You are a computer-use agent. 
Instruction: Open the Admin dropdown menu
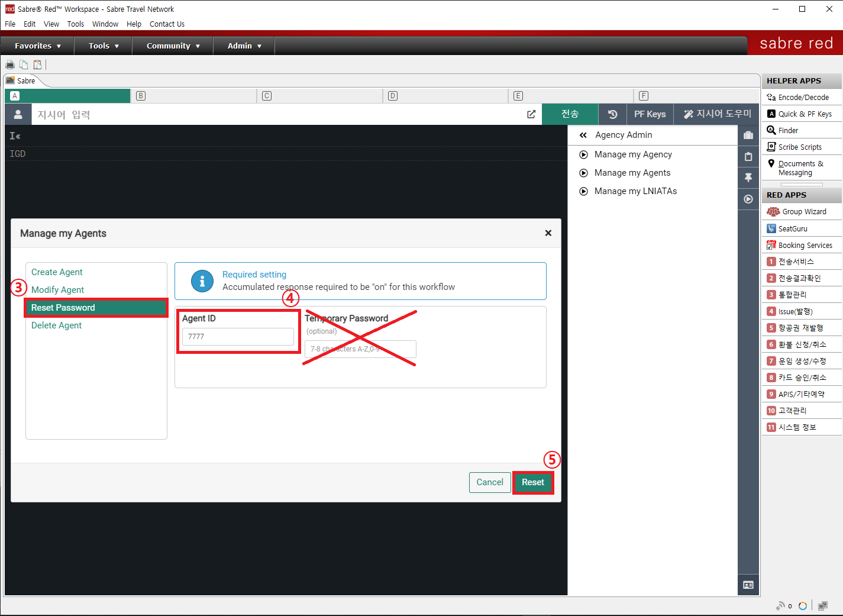[244, 46]
